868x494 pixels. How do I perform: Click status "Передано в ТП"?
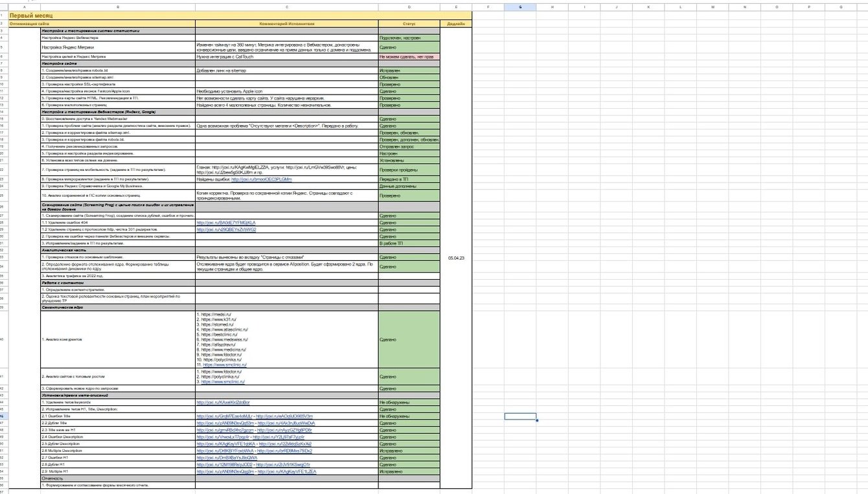(409, 179)
